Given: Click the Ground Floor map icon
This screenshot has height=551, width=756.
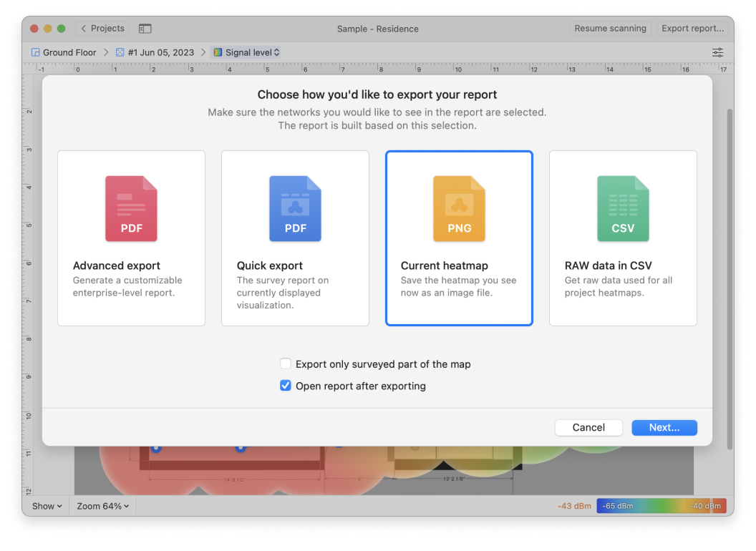Looking at the screenshot, I should pyautogui.click(x=36, y=52).
